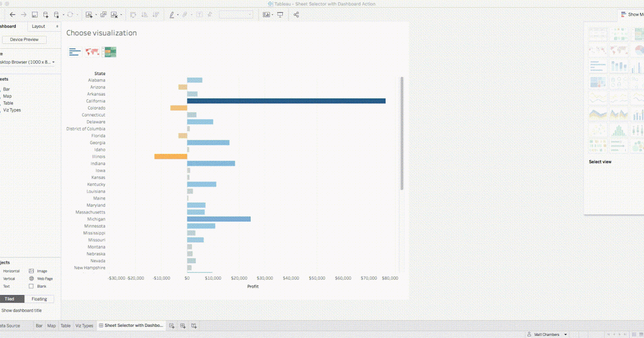Viewport: 644px width, 338px height.
Task: Select the Show Me fit selector icon
Action: [x=265, y=14]
